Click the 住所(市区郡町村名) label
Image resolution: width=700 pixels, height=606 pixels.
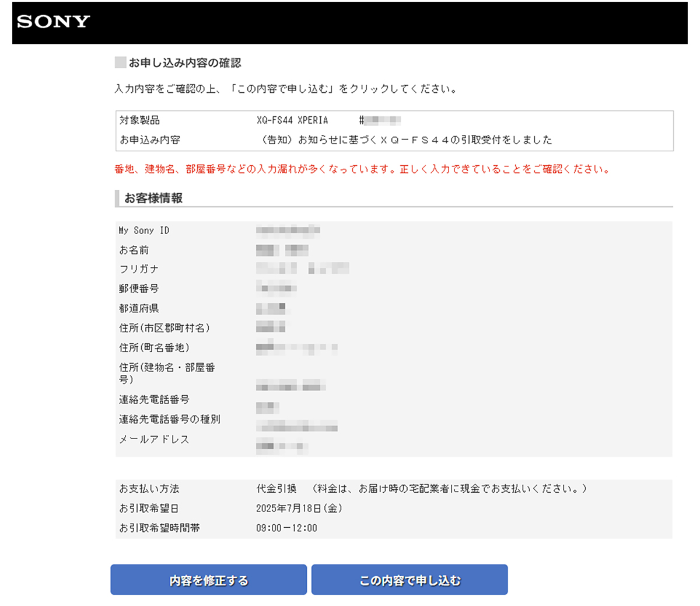(164, 328)
